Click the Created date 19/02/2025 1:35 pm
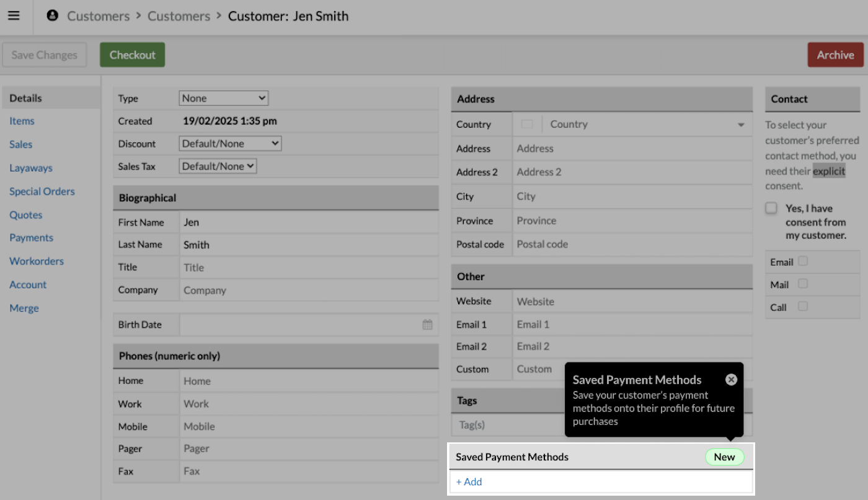Screen dimensions: 868x500 pos(230,121)
